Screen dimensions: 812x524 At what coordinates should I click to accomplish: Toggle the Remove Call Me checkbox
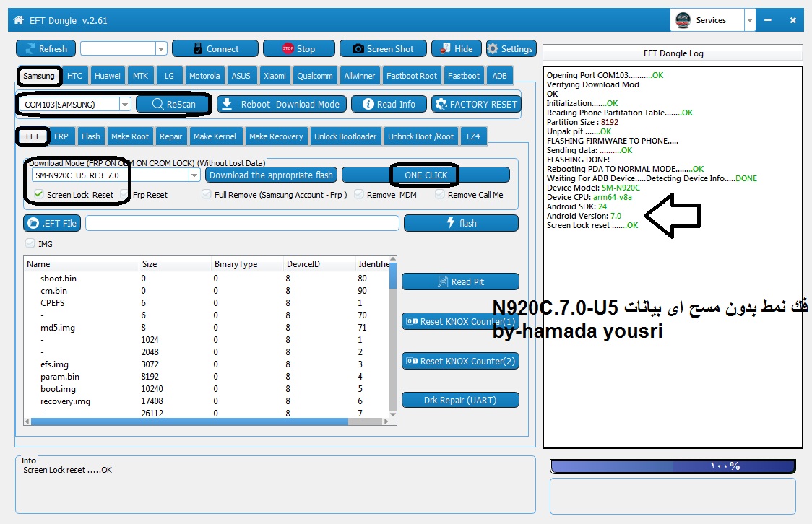pos(440,194)
